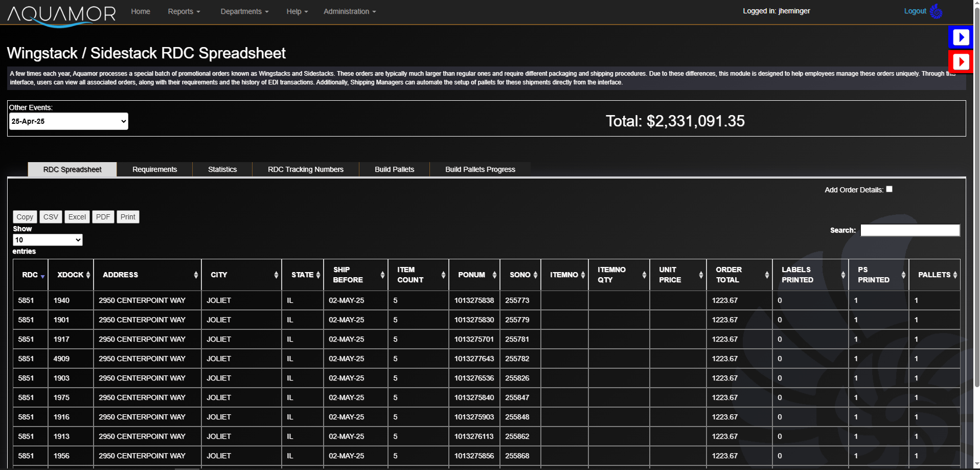
Task: Sort table using the RDC column arrows
Action: point(42,276)
